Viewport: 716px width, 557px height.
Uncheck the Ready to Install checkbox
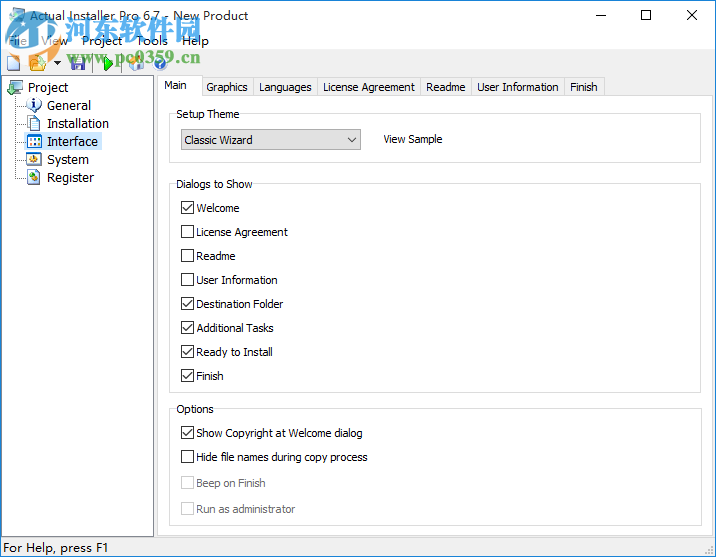click(x=187, y=352)
